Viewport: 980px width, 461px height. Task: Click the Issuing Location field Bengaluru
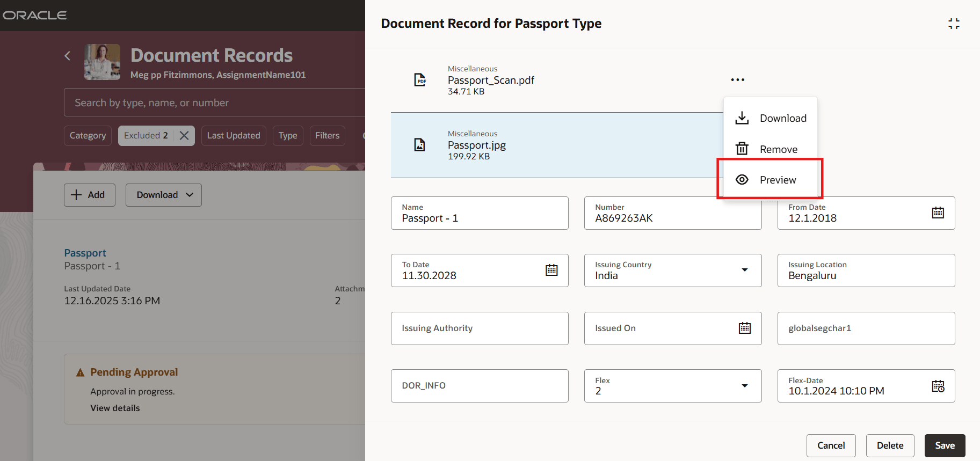866,270
